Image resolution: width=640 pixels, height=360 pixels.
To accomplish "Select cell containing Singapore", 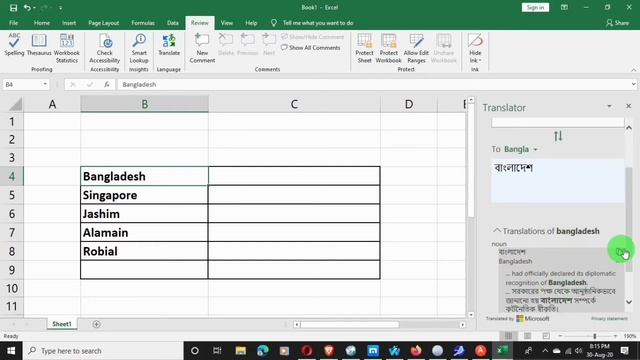I will click(x=144, y=195).
